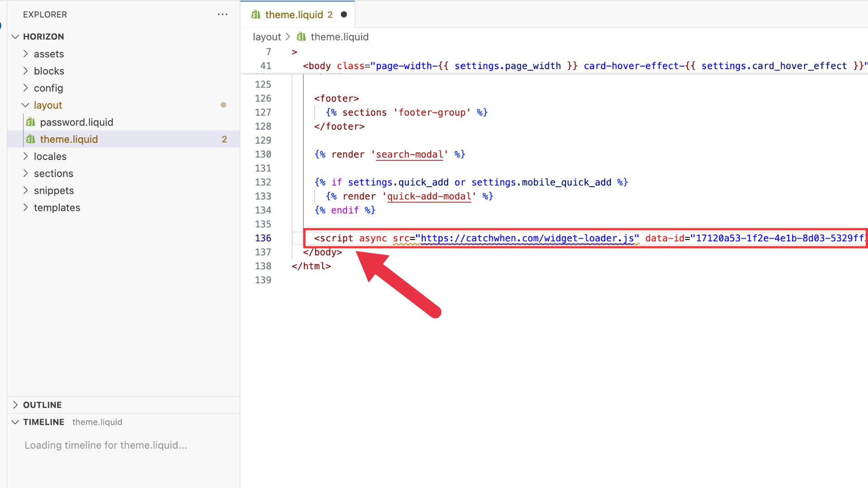Click the if settings.quick_add condition line
This screenshot has height=488, width=868.
[x=471, y=183]
